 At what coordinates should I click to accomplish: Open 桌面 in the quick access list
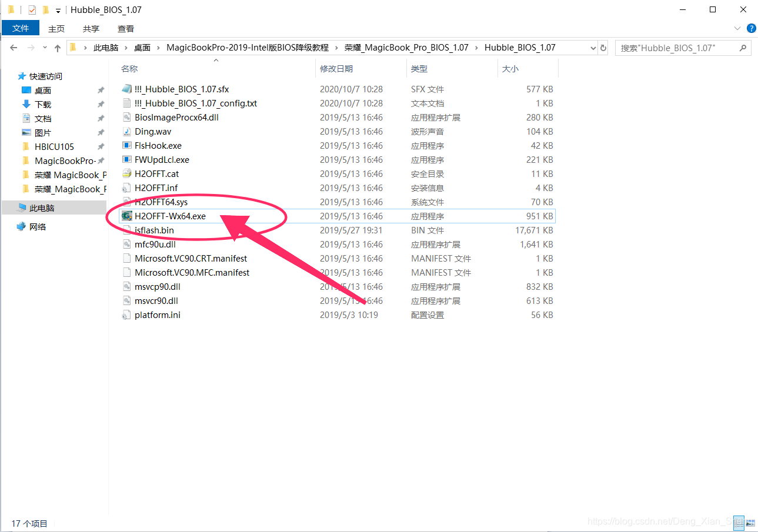point(43,91)
